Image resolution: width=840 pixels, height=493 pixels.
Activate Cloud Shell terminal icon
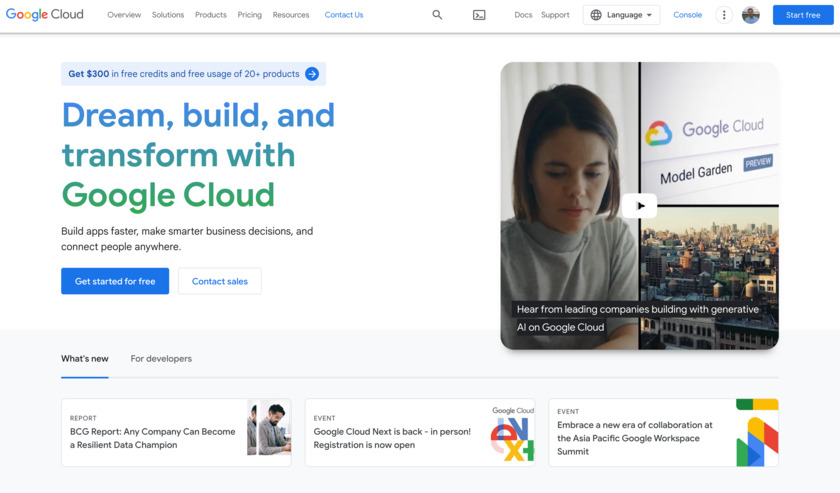coord(479,15)
